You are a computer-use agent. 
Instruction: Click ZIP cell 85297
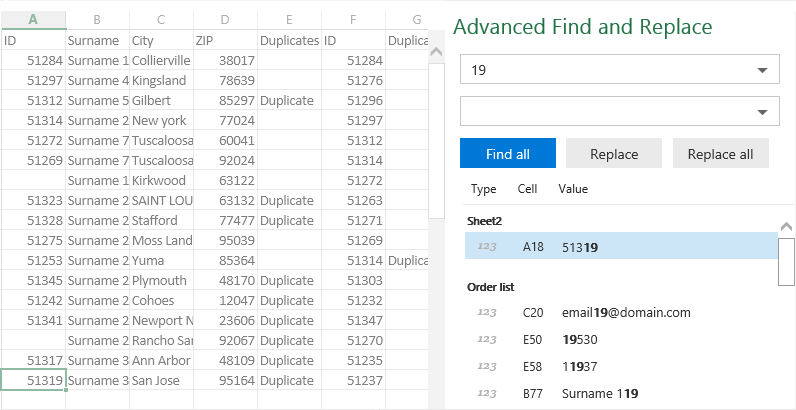click(225, 100)
